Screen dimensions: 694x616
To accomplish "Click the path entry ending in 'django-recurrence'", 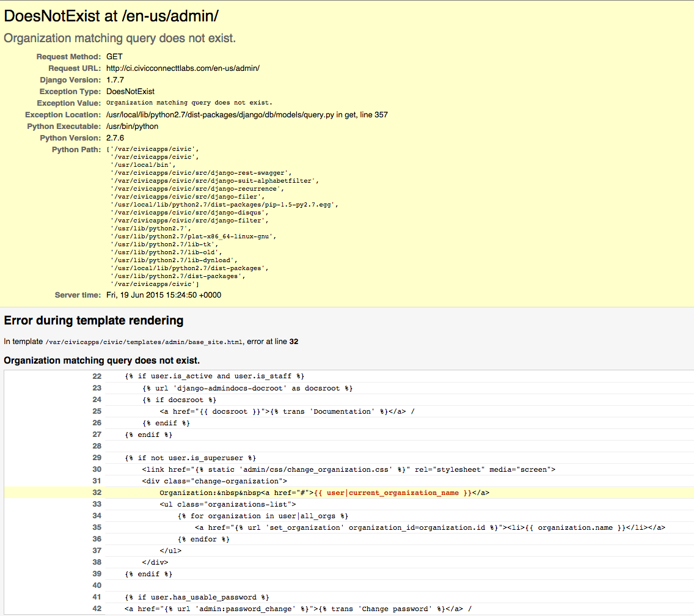I will (197, 189).
